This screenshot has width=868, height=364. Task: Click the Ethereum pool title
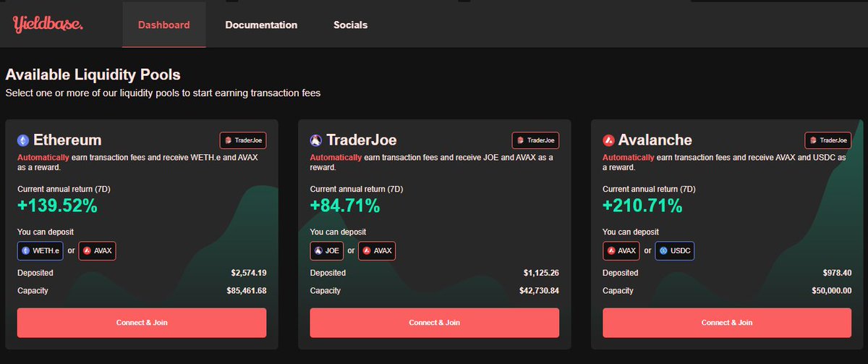(67, 140)
